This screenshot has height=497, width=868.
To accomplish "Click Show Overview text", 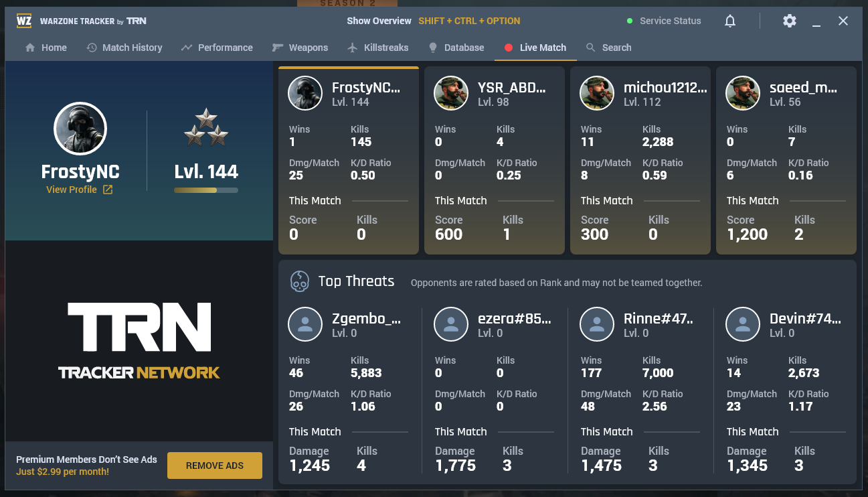I will (x=379, y=21).
